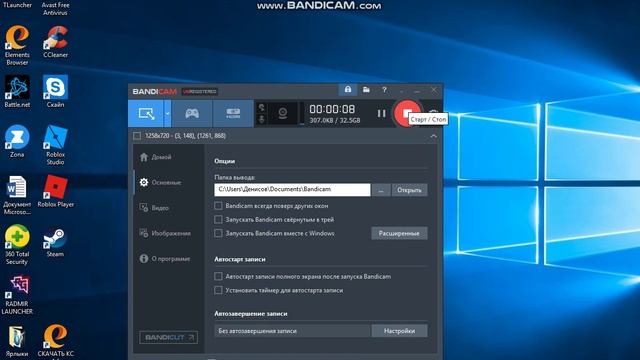This screenshot has height=360, width=640.
Task: Open Word document desktop icon
Action: pyautogui.click(x=17, y=195)
